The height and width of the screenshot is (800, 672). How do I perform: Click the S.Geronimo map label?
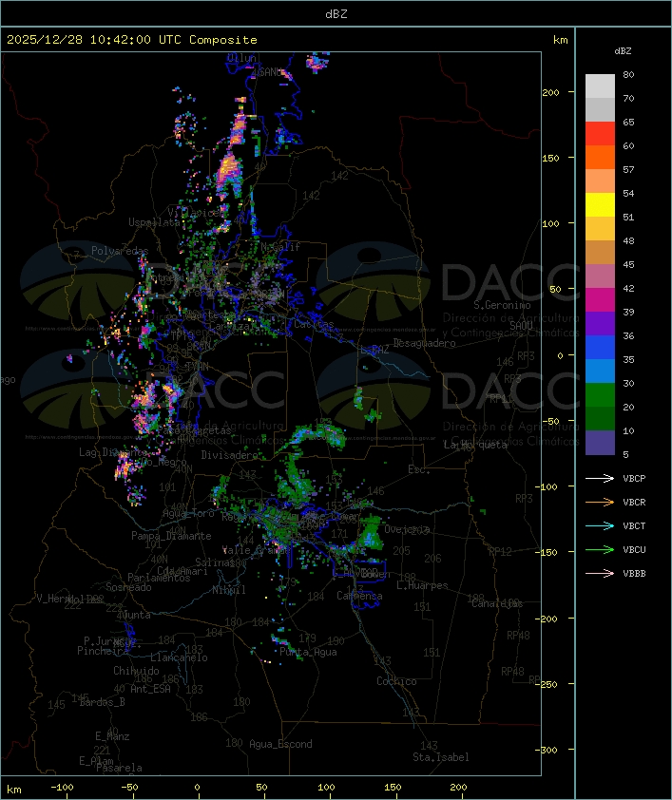pos(502,305)
